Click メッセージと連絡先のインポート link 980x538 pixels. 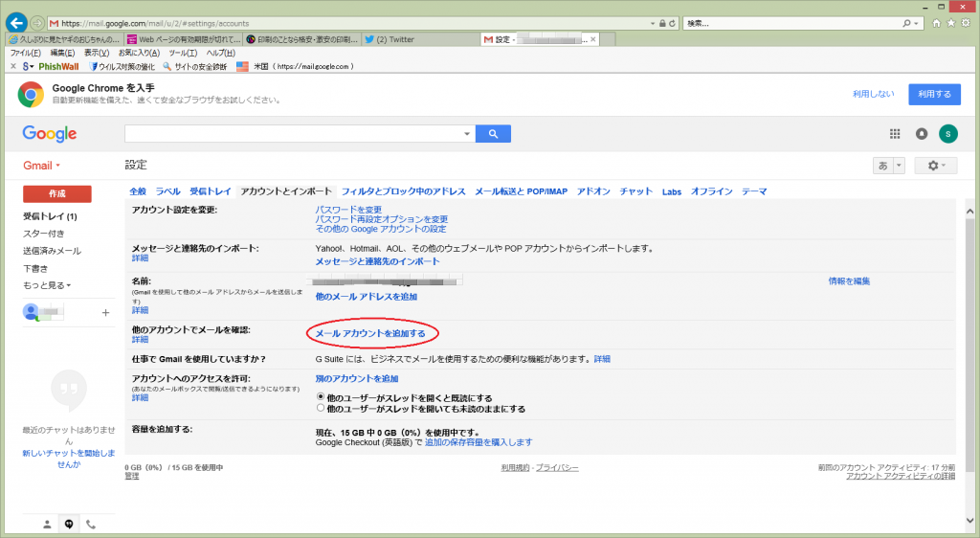point(377,261)
